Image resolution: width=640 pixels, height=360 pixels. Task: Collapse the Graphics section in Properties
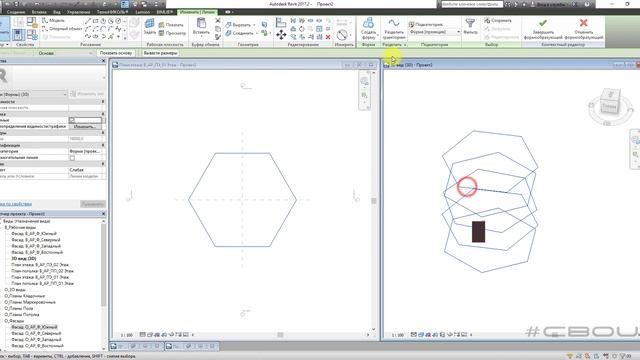coord(102,114)
